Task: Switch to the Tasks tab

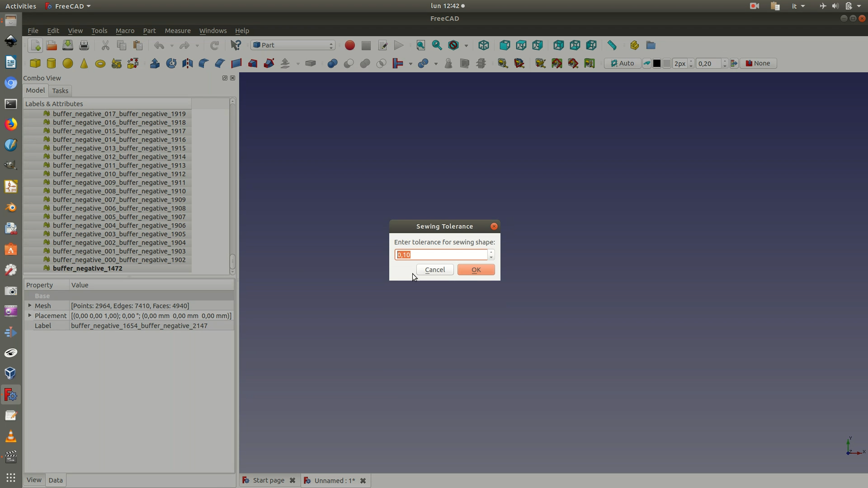Action: (60, 91)
